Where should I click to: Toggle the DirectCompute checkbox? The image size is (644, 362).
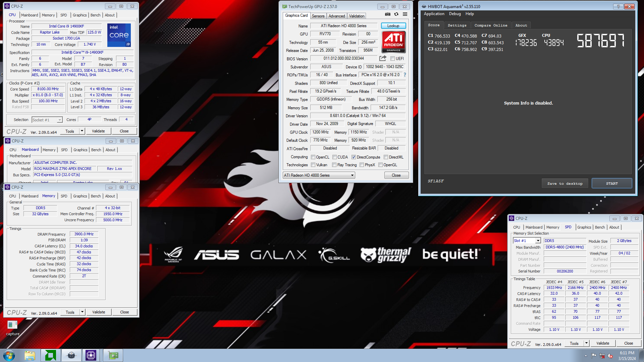354,157
